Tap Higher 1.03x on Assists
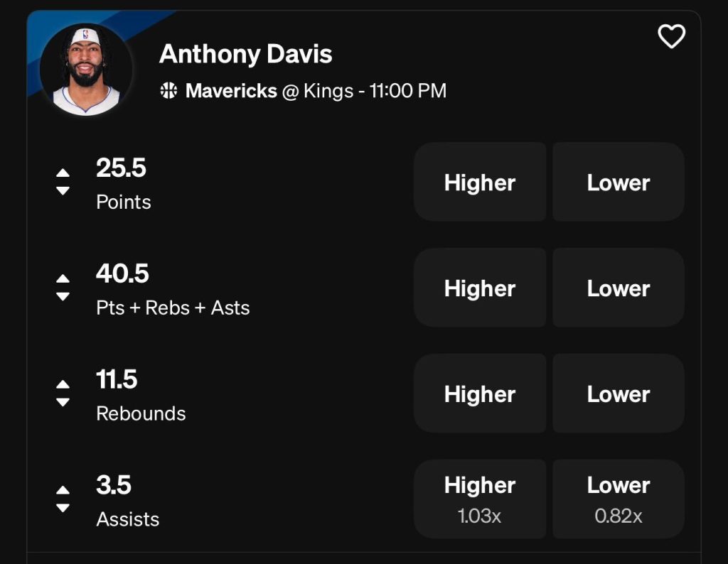Image resolution: width=728 pixels, height=564 pixels. point(480,499)
